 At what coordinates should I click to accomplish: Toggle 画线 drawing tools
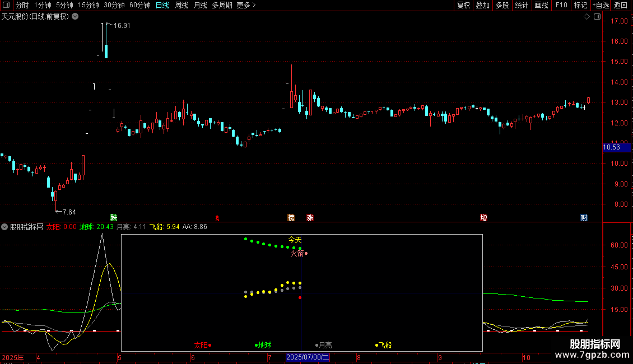click(x=541, y=5)
